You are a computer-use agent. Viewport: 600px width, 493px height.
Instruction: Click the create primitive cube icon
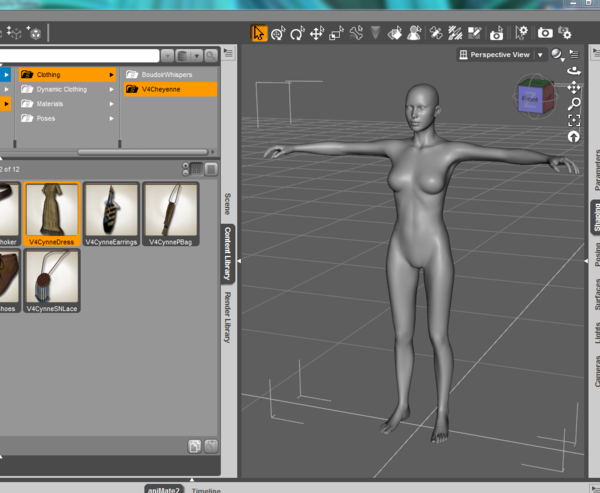(x=34, y=33)
